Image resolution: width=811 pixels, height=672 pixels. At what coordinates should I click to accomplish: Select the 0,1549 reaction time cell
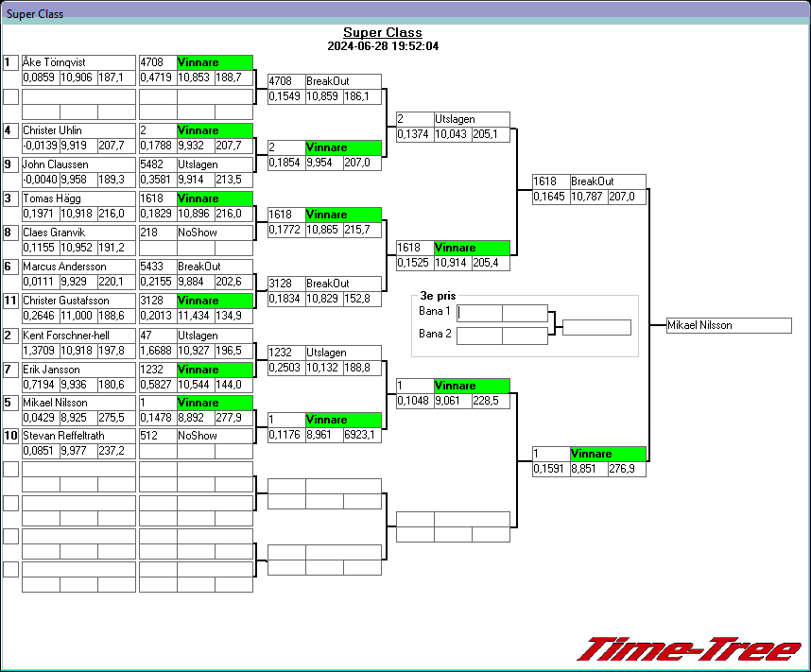286,96
